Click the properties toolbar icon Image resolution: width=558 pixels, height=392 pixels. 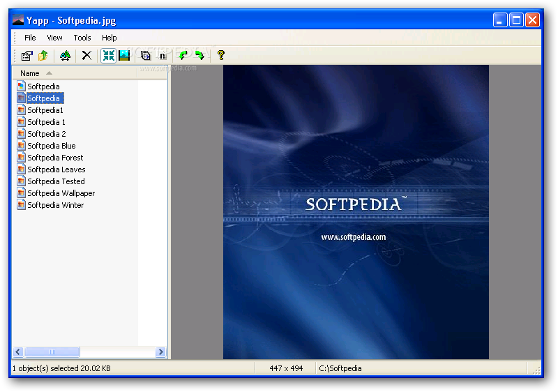click(27, 56)
